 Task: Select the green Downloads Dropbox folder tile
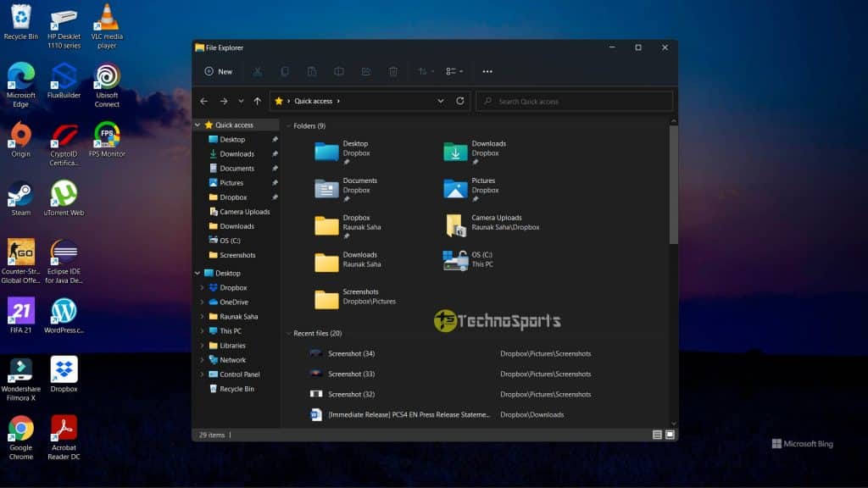click(475, 152)
